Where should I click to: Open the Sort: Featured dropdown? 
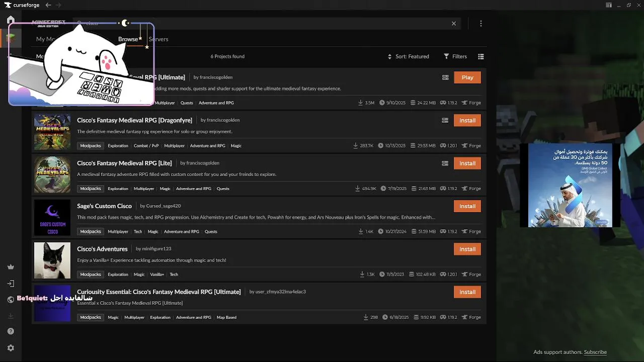coord(408,56)
